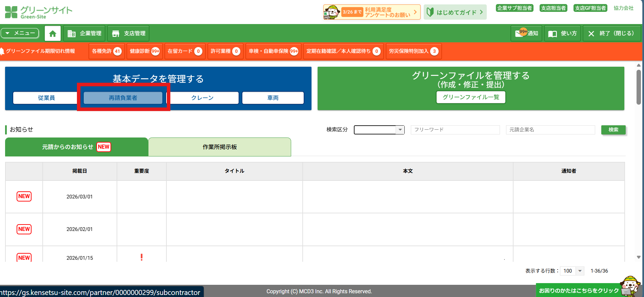The width and height of the screenshot is (644, 297).
Task: Click the フリーワード search field
Action: [x=455, y=130]
